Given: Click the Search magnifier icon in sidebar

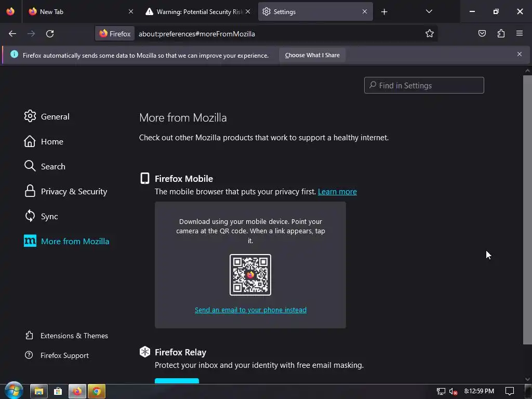Looking at the screenshot, I should click(x=30, y=166).
